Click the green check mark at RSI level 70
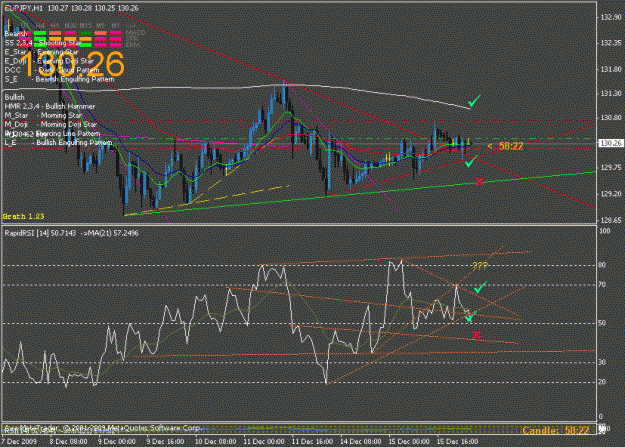 pos(480,287)
